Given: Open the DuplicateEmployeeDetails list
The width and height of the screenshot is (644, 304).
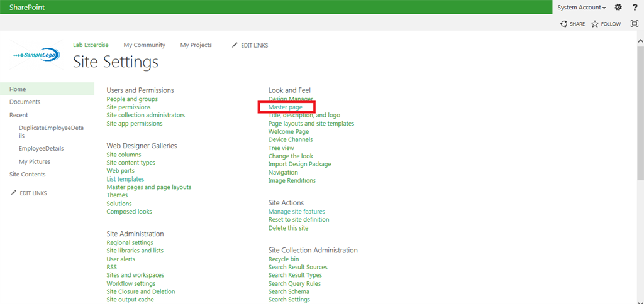Looking at the screenshot, I should 51,132.
